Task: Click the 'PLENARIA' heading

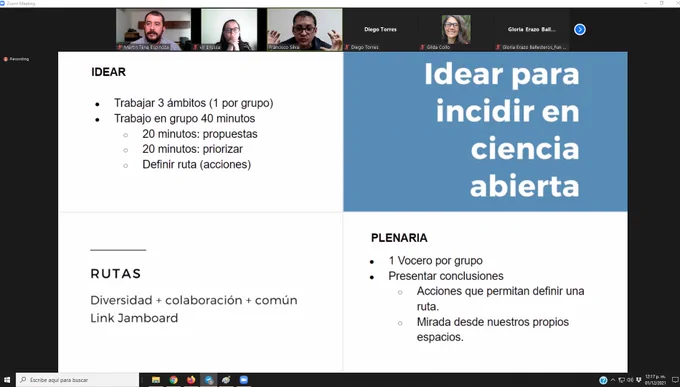Action: tap(399, 238)
